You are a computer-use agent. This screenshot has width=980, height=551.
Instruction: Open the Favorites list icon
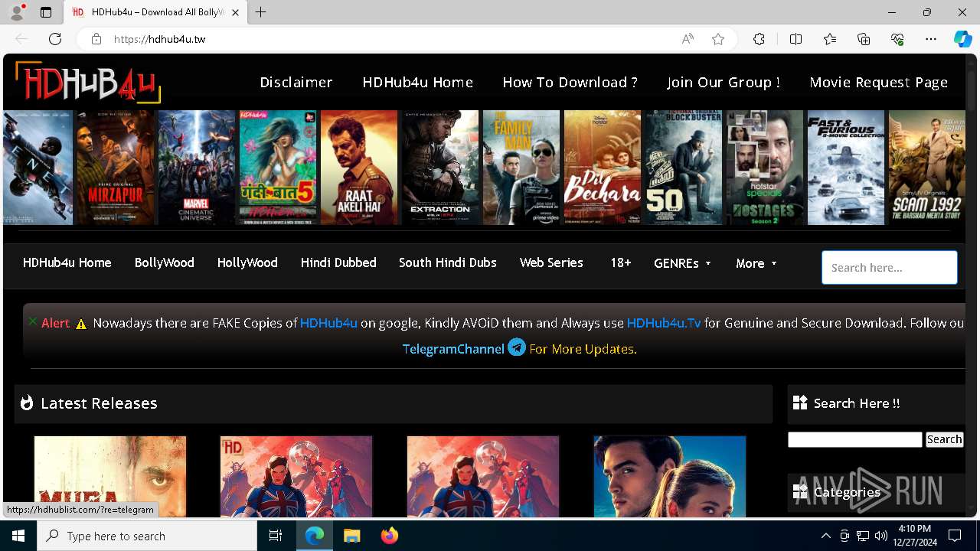pyautogui.click(x=830, y=39)
